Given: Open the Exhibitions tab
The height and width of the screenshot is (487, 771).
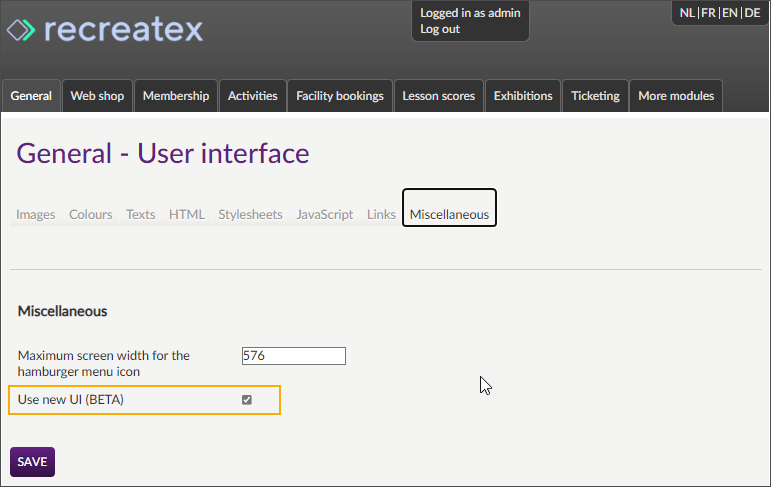Looking at the screenshot, I should point(523,96).
